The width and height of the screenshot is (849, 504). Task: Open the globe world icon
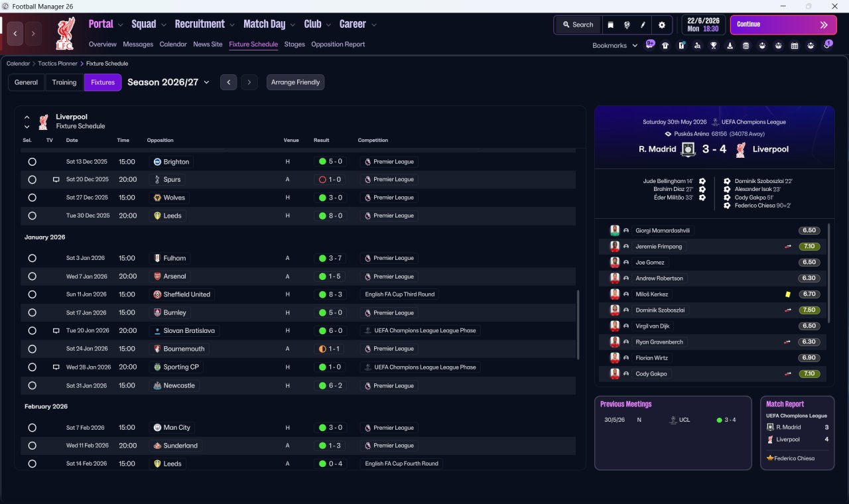[627, 25]
